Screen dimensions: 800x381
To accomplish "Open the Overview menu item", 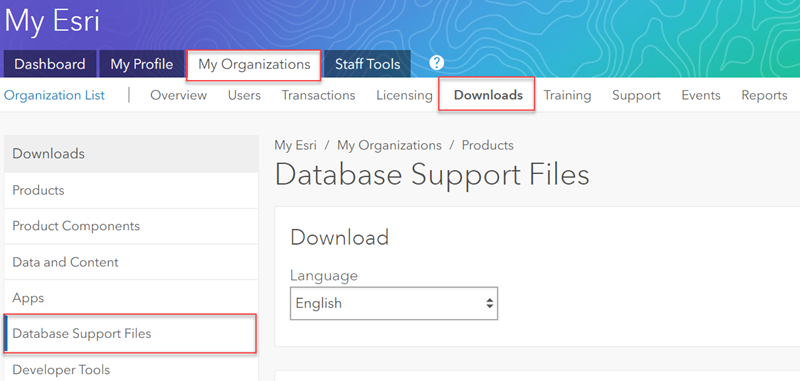I will click(x=179, y=95).
